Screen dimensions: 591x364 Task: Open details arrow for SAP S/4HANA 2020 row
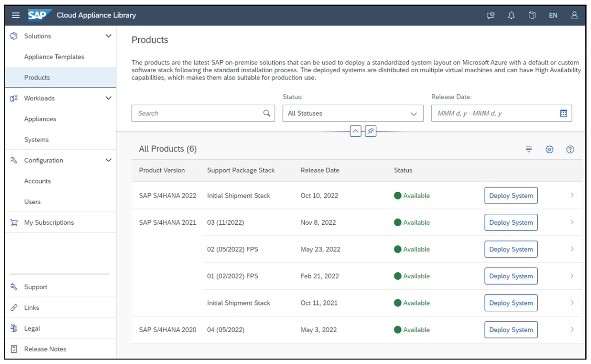[572, 330]
